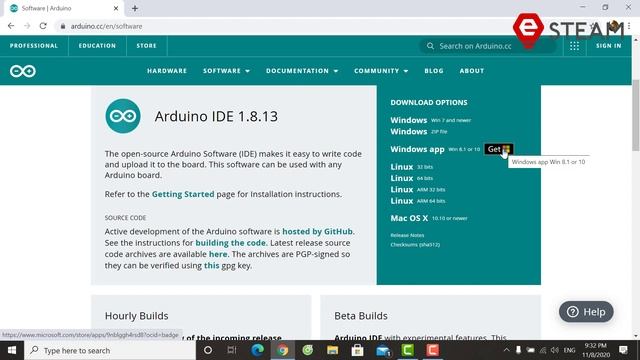Go to the Arduino STORE
This screenshot has height=360, width=640.
pos(147,46)
